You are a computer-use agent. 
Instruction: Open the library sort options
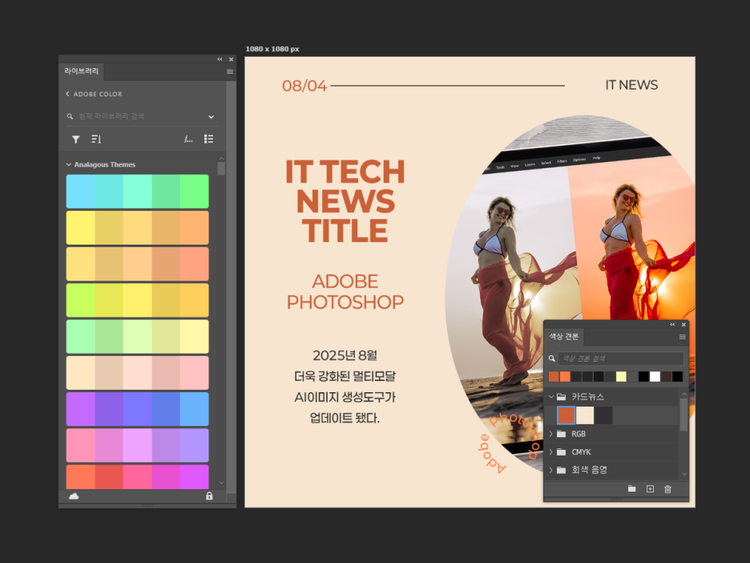[x=96, y=139]
